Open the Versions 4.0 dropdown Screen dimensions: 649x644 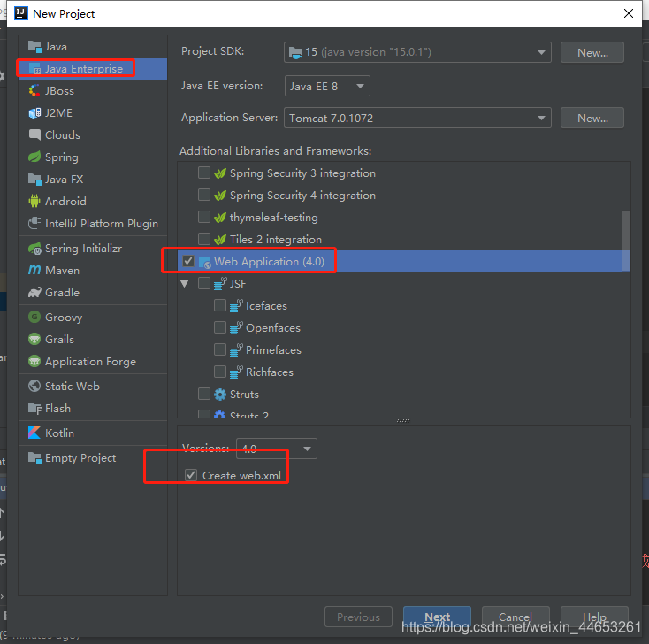pyautogui.click(x=277, y=448)
